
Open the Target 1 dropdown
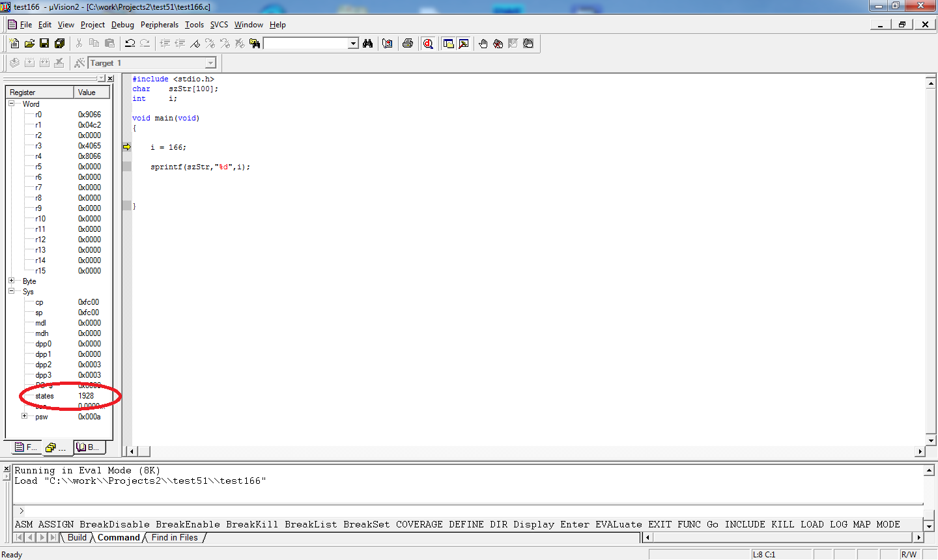click(x=210, y=63)
